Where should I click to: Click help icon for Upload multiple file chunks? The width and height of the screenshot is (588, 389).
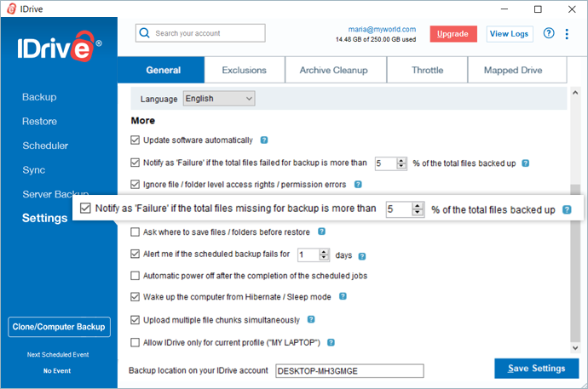pyautogui.click(x=311, y=319)
